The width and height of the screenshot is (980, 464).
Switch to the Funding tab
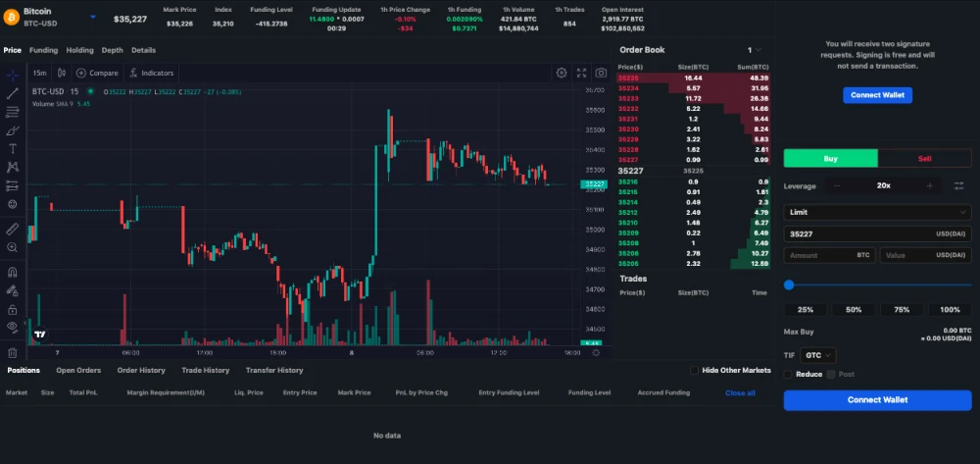(x=43, y=50)
